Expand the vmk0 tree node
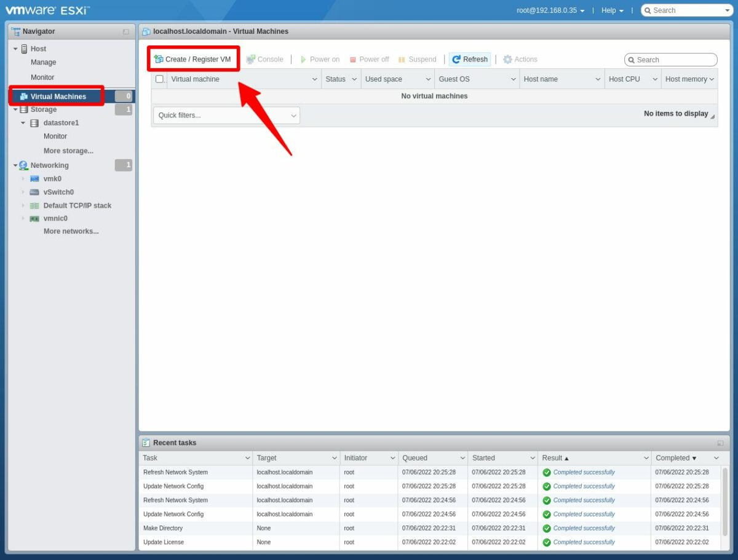 [x=23, y=178]
